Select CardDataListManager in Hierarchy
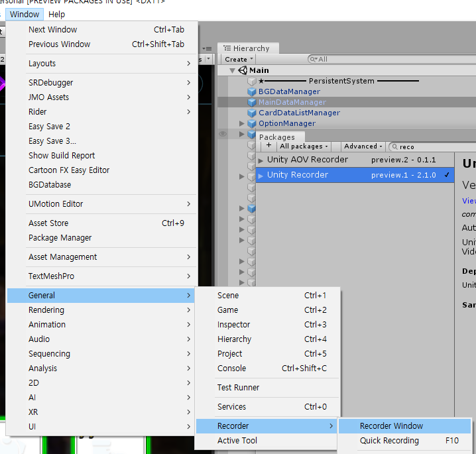Screen dimensions: 476x454 click(299, 113)
